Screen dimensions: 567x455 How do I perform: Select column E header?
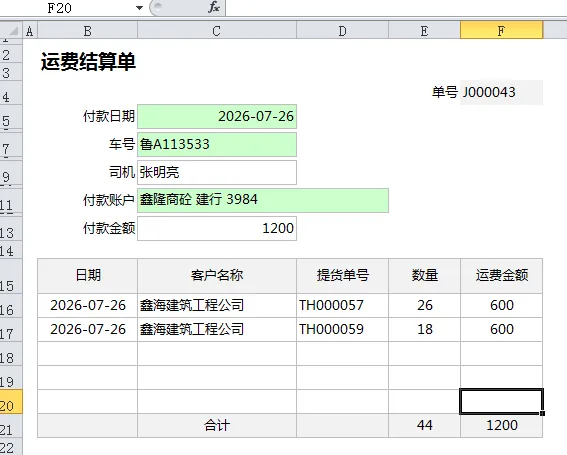424,31
